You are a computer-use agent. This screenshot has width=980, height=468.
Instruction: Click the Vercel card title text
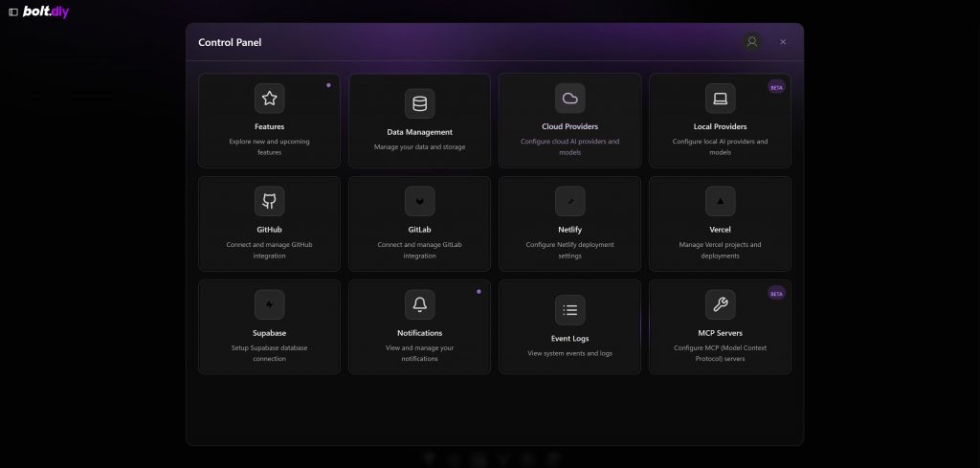[x=720, y=230]
